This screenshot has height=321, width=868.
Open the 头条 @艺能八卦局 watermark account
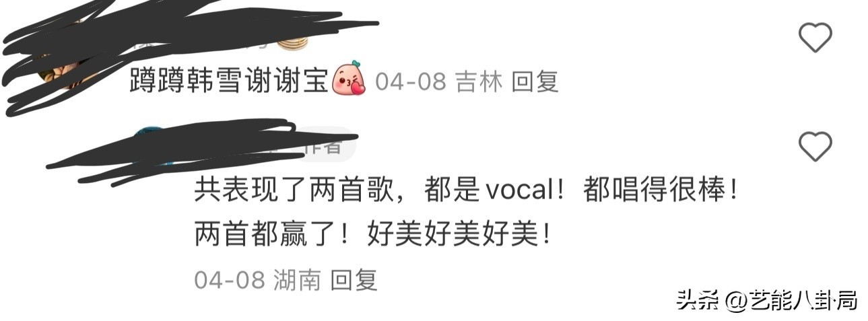click(767, 299)
